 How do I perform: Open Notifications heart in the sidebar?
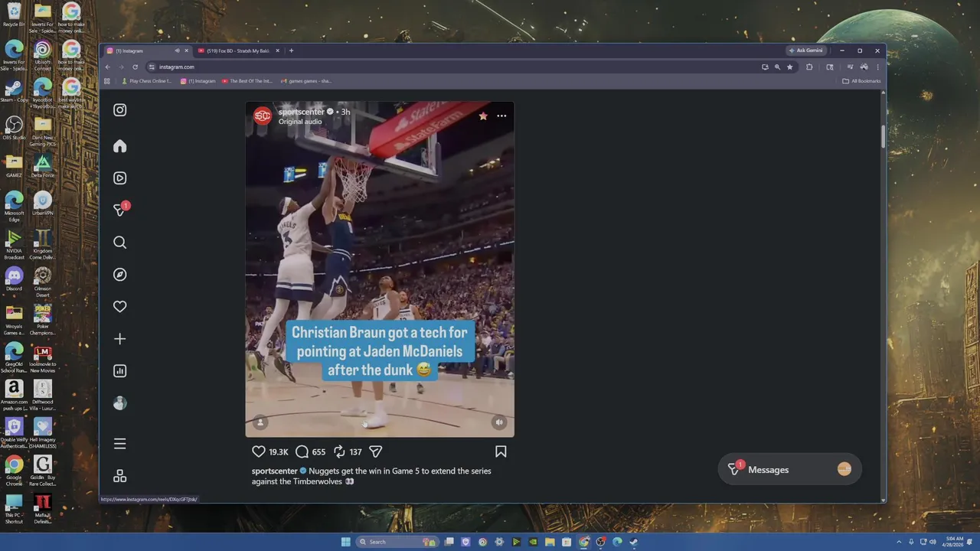[x=120, y=307]
